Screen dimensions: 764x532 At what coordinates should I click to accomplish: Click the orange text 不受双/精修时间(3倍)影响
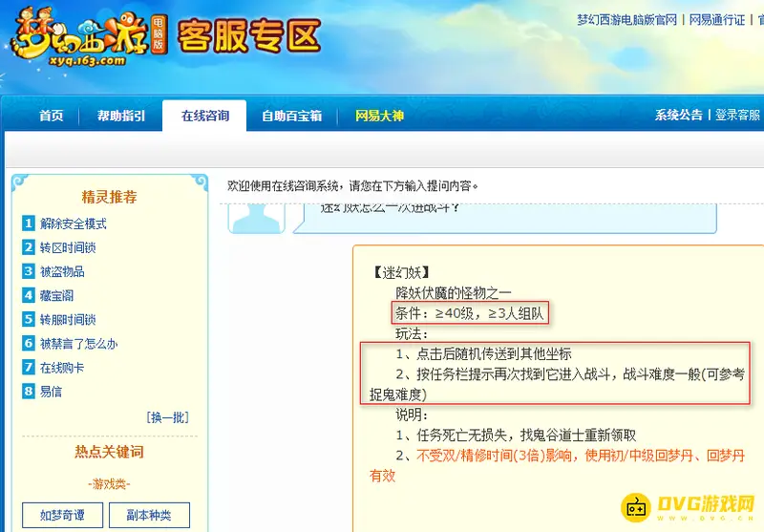(495, 456)
